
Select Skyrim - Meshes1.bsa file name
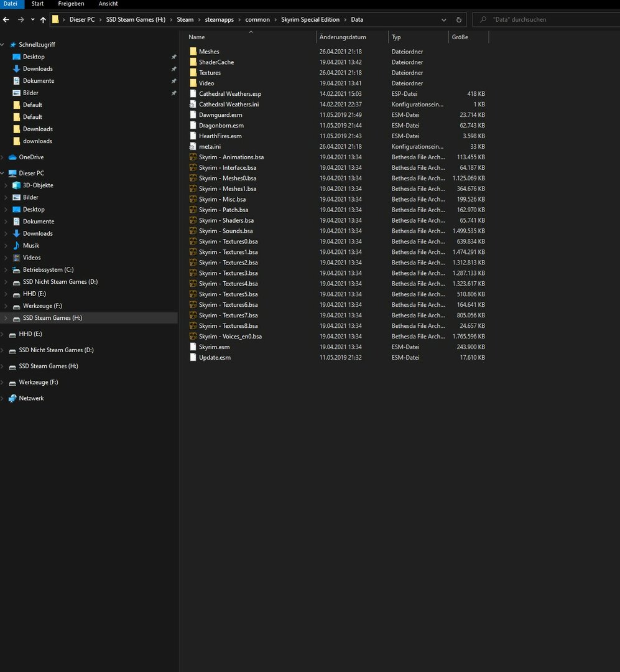click(228, 189)
